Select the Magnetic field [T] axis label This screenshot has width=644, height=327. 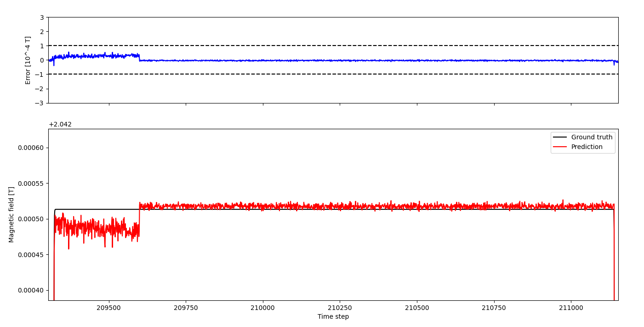[x=11, y=214]
